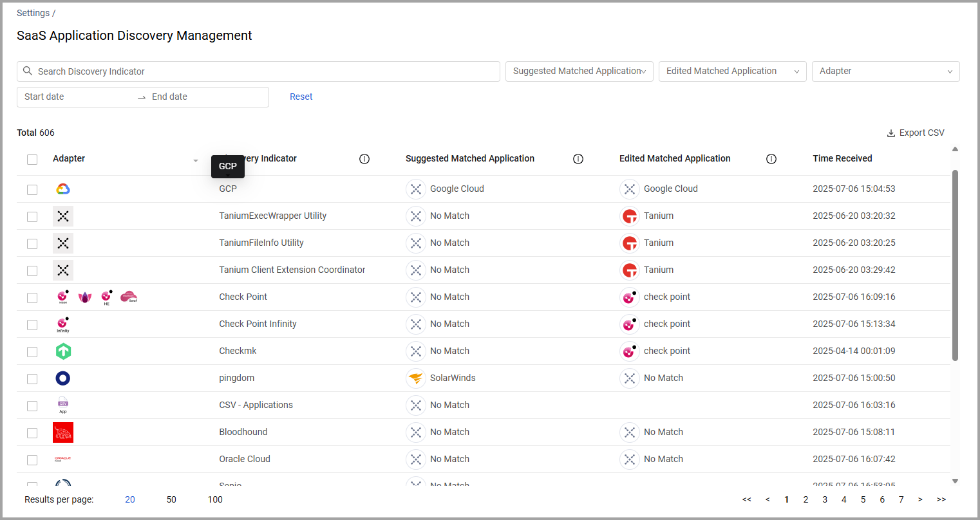
Task: Click the Google Cloud adapter icon
Action: tap(63, 189)
